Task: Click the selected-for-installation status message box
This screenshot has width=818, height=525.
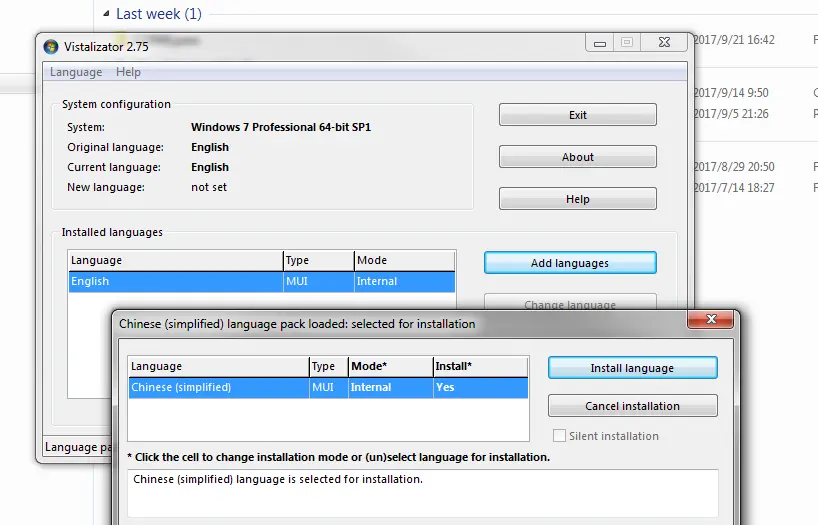Action: (x=423, y=493)
